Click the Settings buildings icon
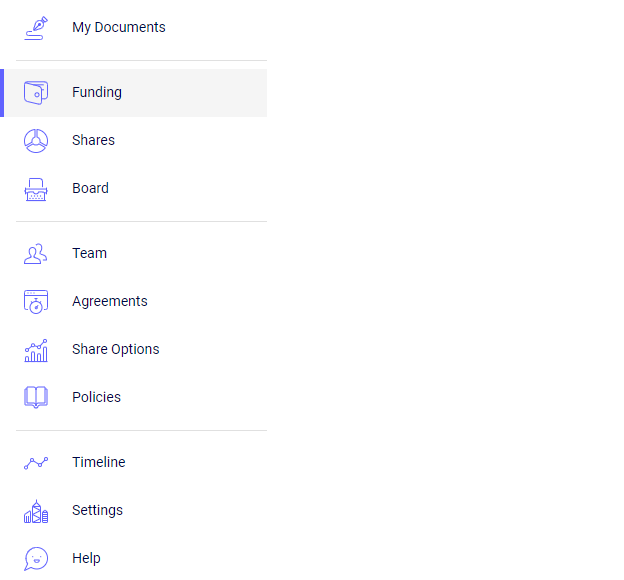The image size is (624, 580). pos(36,511)
